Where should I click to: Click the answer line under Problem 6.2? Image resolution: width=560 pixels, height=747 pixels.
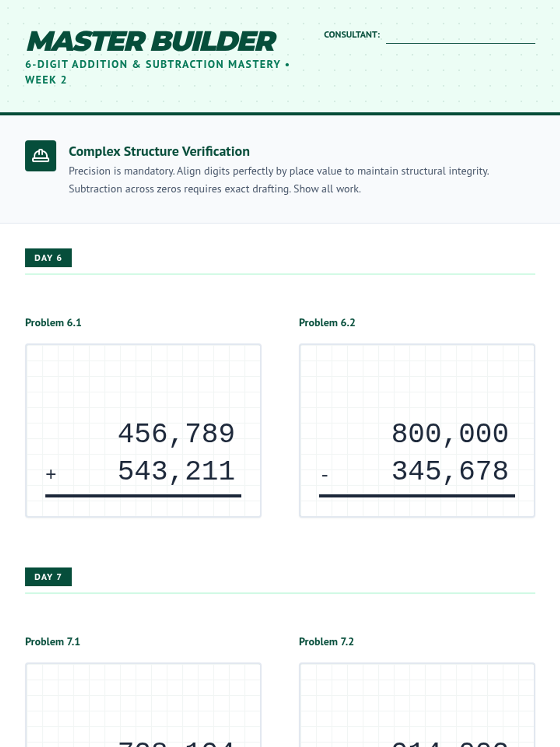click(417, 496)
